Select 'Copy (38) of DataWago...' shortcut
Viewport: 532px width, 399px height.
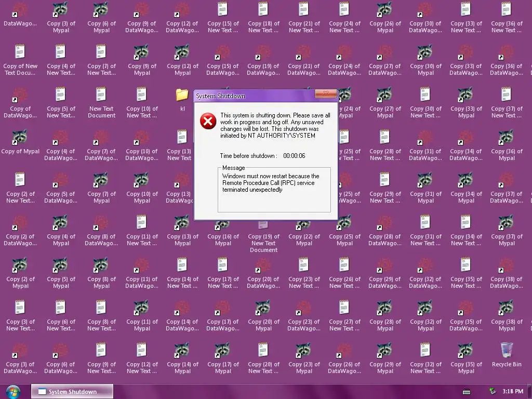pos(507,273)
